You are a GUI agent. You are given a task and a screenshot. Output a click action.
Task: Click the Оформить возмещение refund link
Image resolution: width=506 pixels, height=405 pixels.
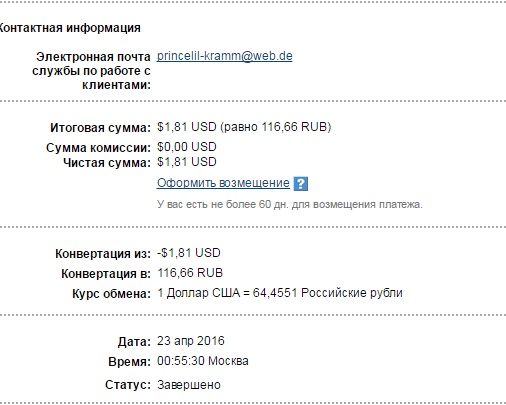[223, 183]
